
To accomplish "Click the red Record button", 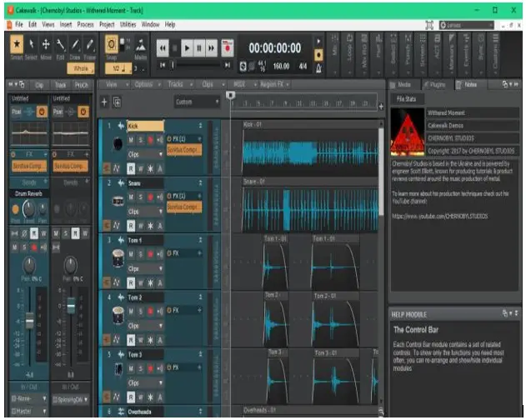I will coord(228,47).
